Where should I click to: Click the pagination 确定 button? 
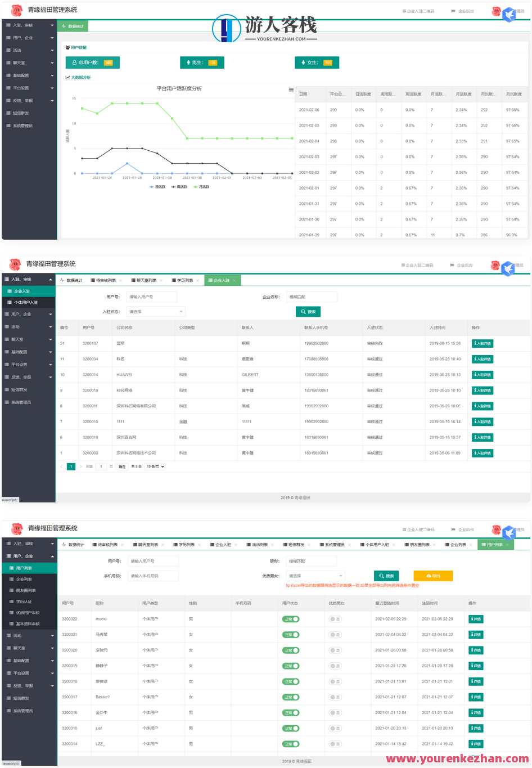(122, 466)
